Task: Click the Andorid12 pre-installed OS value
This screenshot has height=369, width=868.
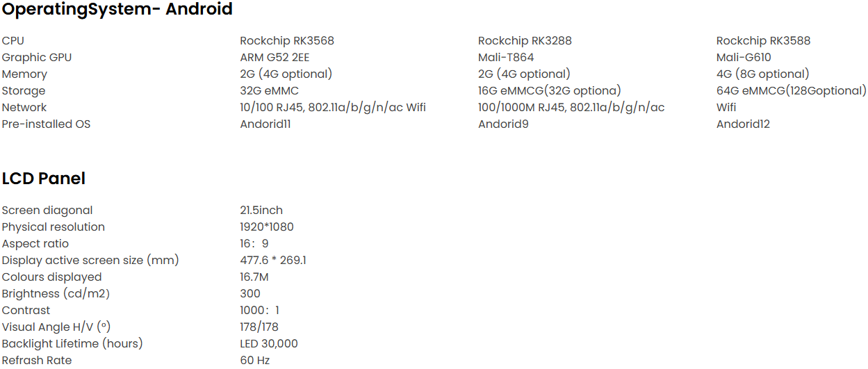Action: 743,124
